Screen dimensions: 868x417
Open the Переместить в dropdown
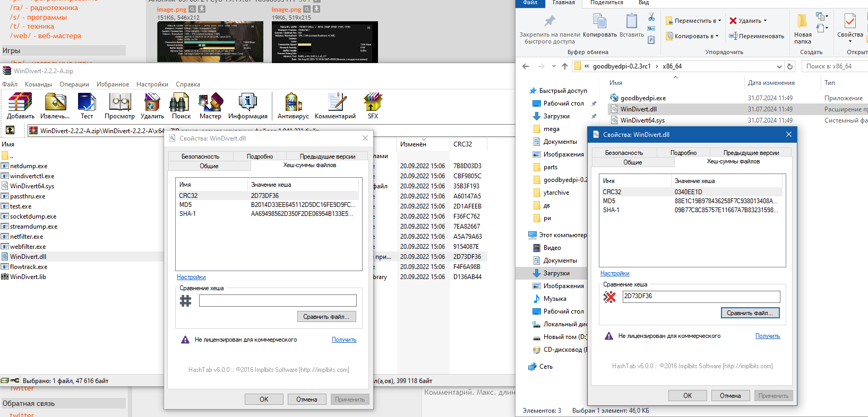[x=693, y=21]
